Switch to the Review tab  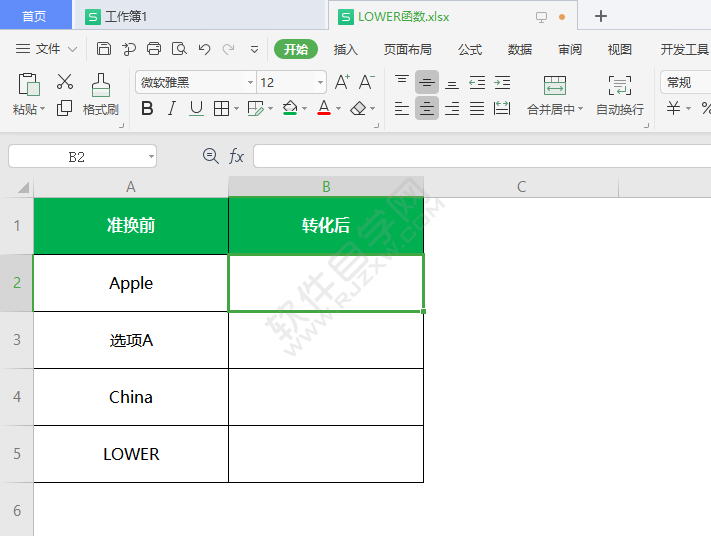pos(570,49)
